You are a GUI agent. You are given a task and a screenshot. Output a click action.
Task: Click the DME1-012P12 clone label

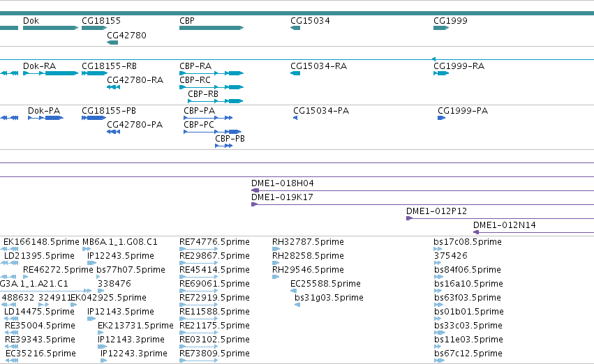[x=436, y=211]
